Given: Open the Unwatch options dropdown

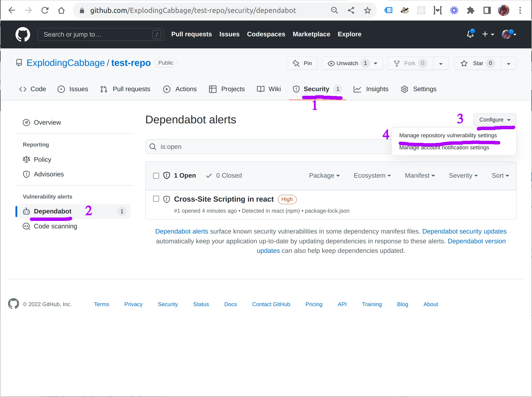Looking at the screenshot, I should (x=376, y=63).
